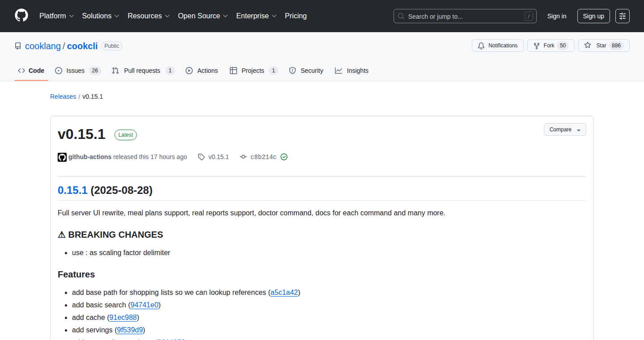644x340 pixels.
Task: Click the commit icon beside c8b214c
Action: [243, 157]
